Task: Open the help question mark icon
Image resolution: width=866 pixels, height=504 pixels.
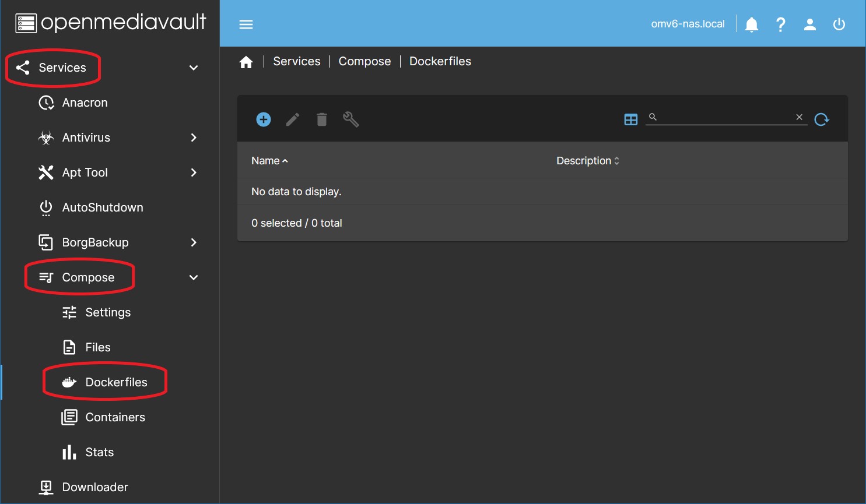Action: pos(781,24)
